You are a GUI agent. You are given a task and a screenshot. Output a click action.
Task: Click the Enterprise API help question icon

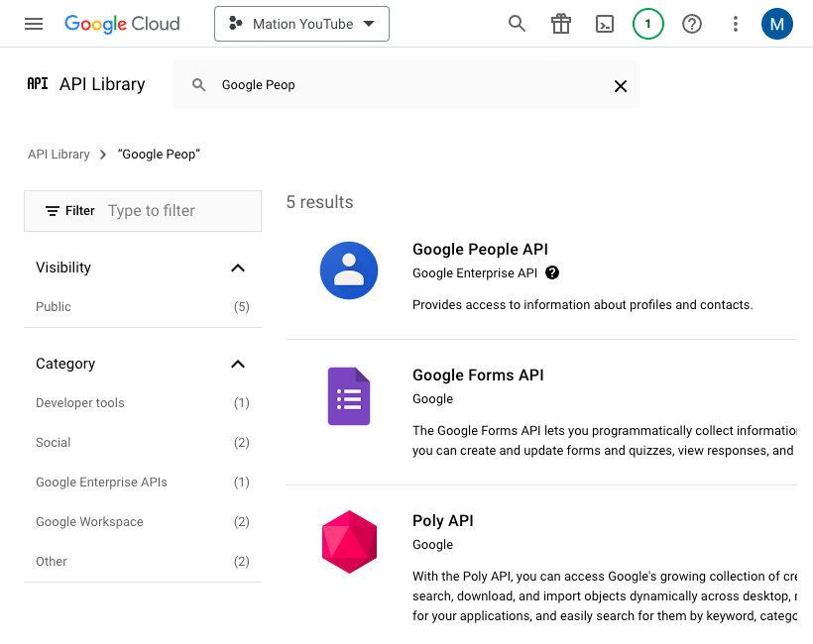point(552,272)
